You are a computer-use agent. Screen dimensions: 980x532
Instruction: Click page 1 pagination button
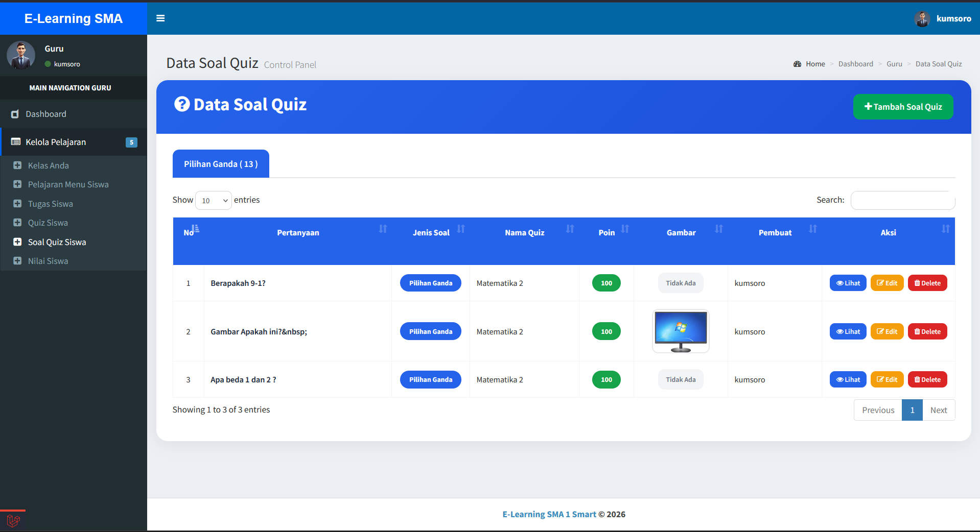pos(912,410)
